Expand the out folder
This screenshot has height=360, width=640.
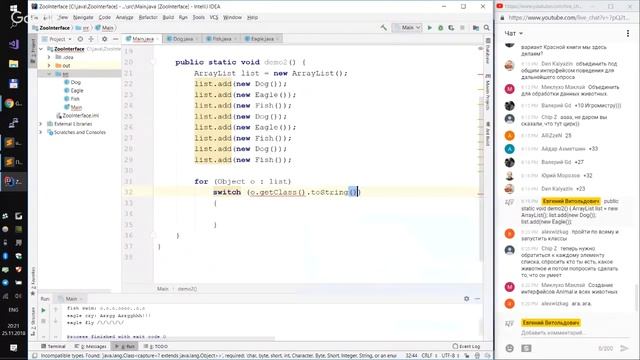pos(49,65)
